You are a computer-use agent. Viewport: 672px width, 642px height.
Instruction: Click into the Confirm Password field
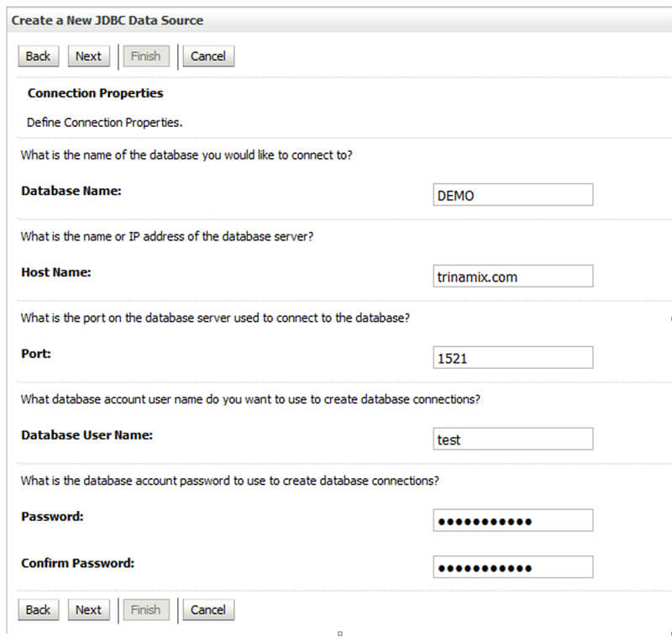512,567
